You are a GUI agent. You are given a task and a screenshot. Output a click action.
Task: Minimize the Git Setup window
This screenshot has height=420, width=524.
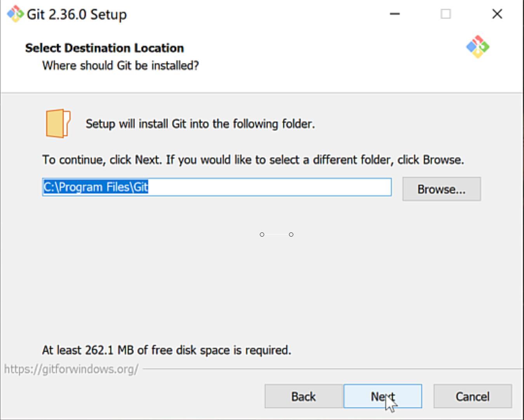395,14
